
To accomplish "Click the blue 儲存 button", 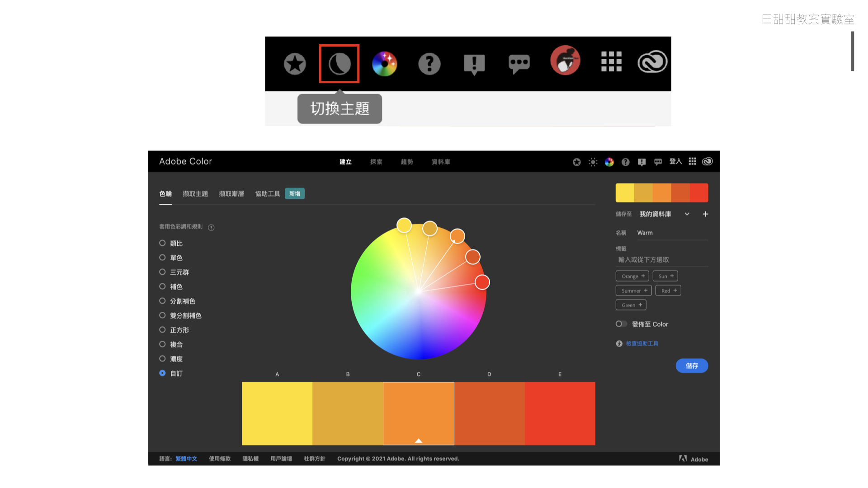I will point(691,366).
